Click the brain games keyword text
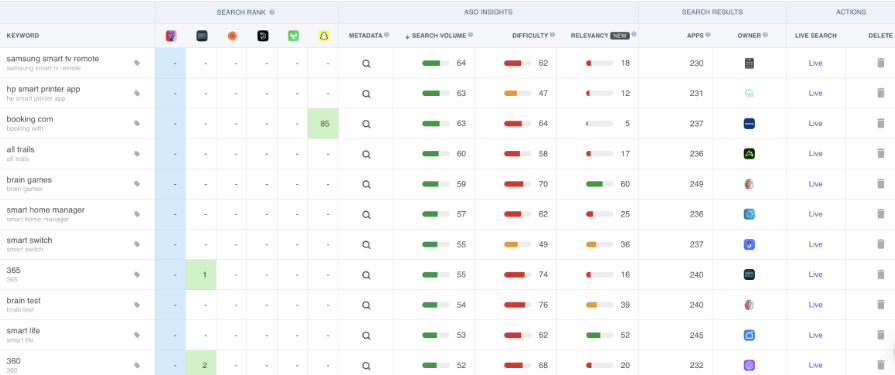The image size is (895, 375). [x=29, y=180]
